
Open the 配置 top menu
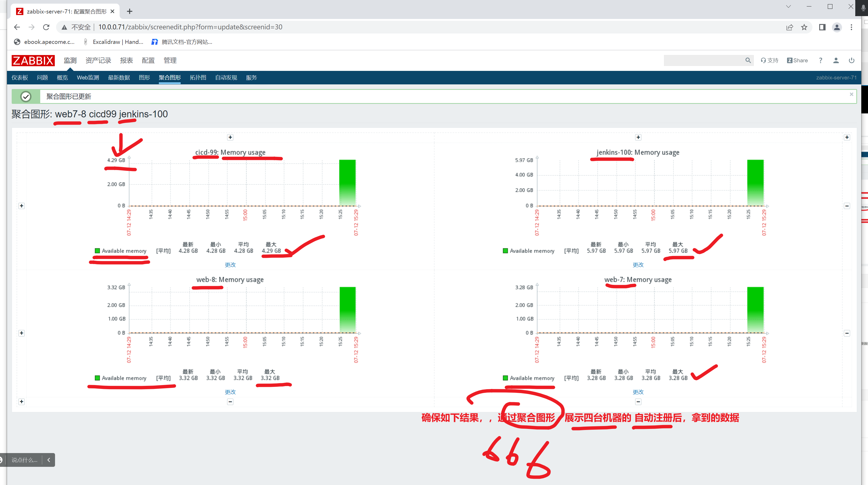click(148, 60)
